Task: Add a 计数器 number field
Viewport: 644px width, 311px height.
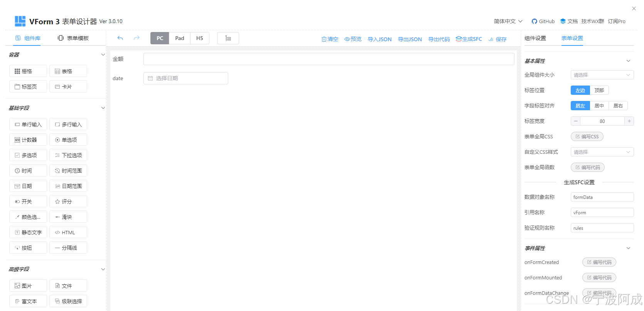Action: pyautogui.click(x=28, y=140)
